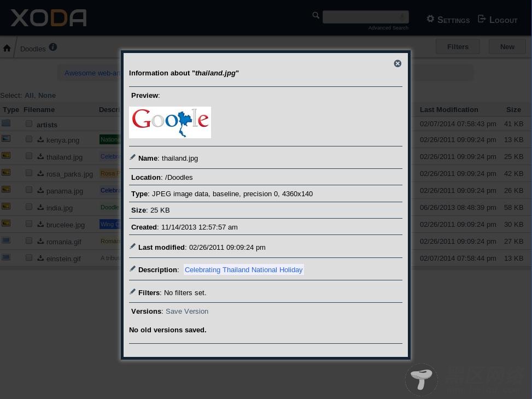
Task: Sort by Last Modification column
Action: tap(449, 110)
